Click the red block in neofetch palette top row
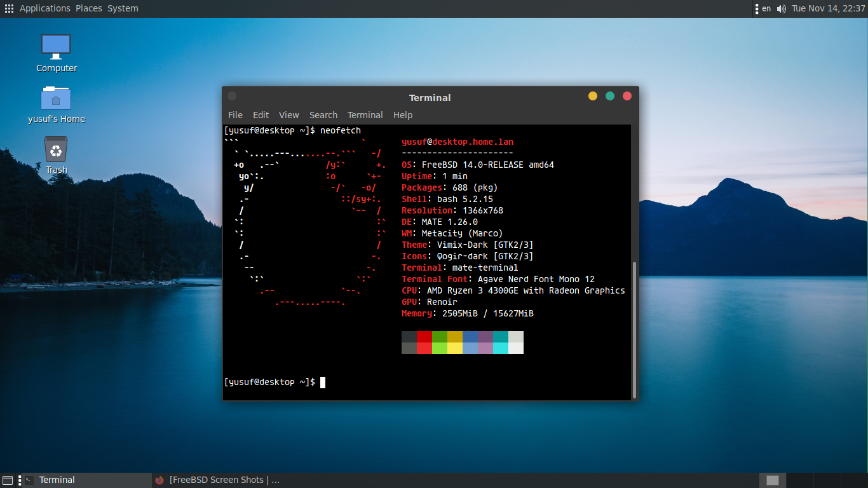Screen dimensions: 868x488 point(424,337)
